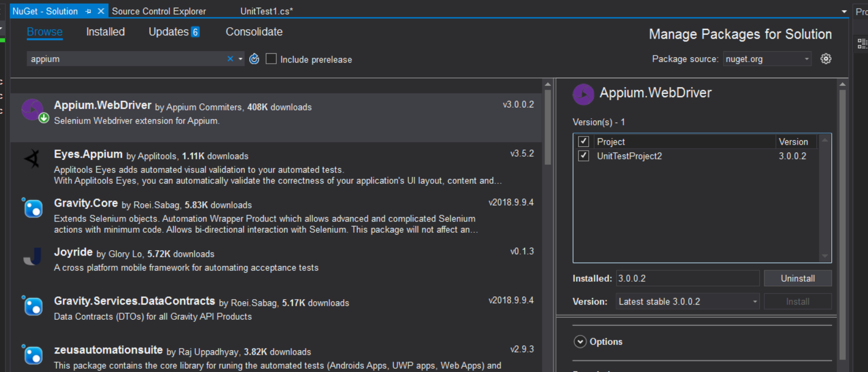Close the NuGet - Solution tab
The image size is (868, 372).
101,11
